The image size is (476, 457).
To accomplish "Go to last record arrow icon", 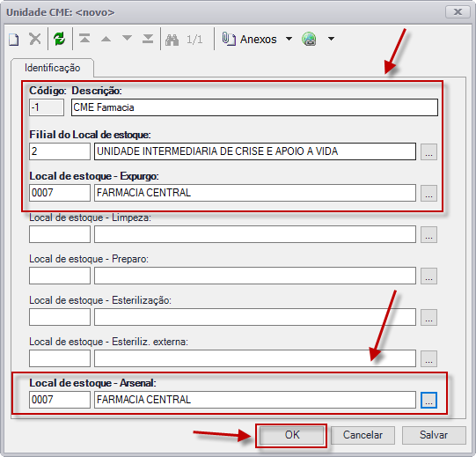I will (x=148, y=39).
